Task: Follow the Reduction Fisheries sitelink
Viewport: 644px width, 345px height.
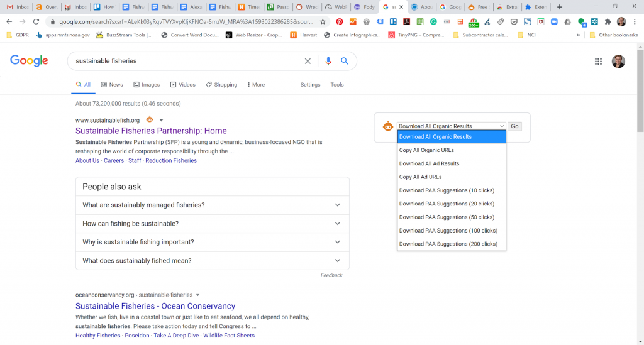Action: 171,160
